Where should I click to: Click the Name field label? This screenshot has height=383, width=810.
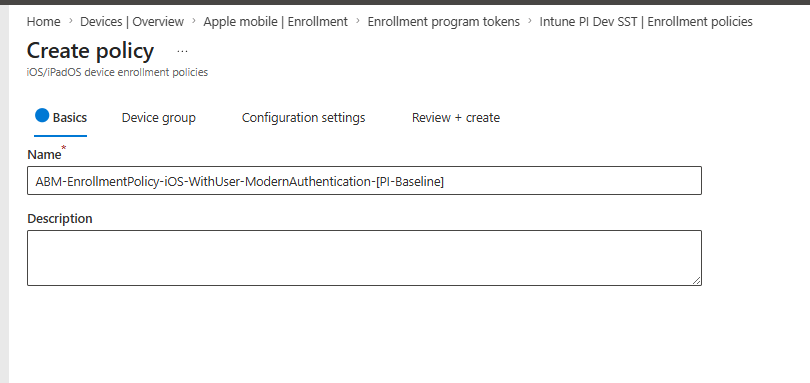[44, 155]
